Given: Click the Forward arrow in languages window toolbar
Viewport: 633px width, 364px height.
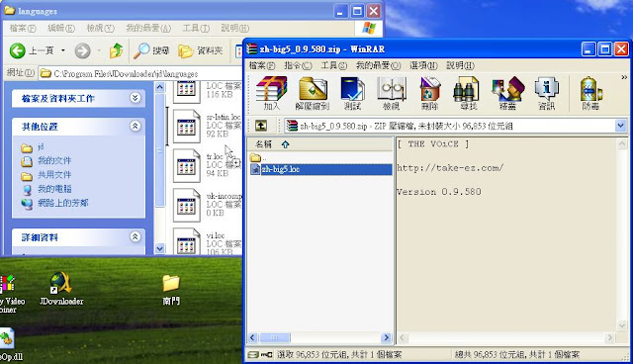Looking at the screenshot, I should point(82,50).
